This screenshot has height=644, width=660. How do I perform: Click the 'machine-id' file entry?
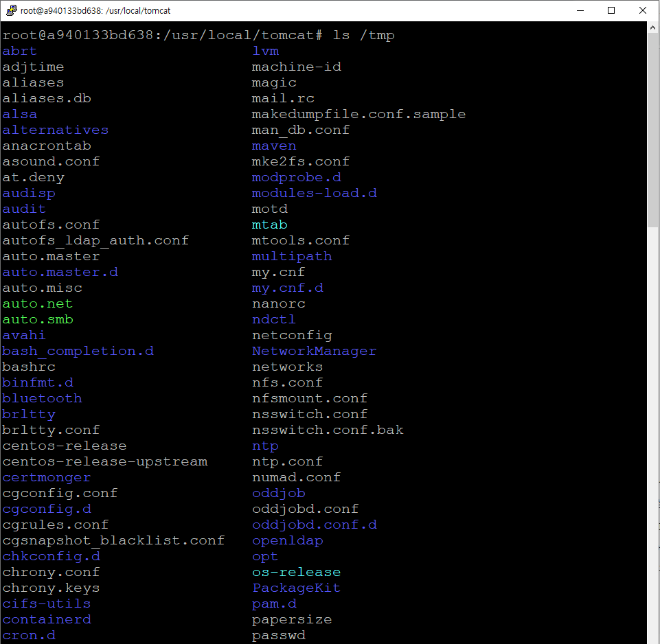coord(296,67)
